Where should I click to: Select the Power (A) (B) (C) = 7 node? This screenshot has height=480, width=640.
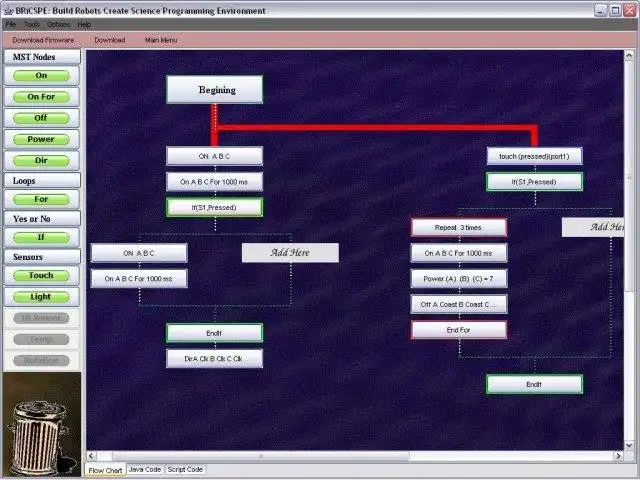point(459,279)
